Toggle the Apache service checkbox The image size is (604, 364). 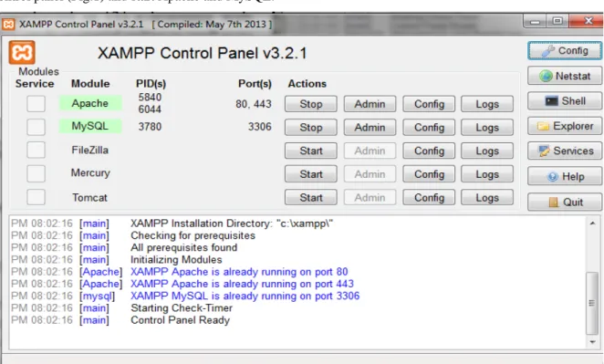pos(36,104)
